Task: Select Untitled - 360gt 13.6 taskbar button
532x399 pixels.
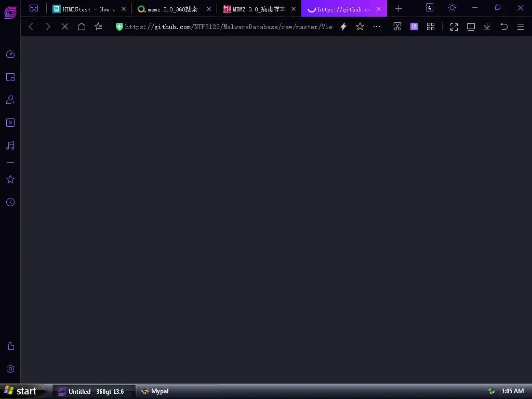Action: pos(95,392)
